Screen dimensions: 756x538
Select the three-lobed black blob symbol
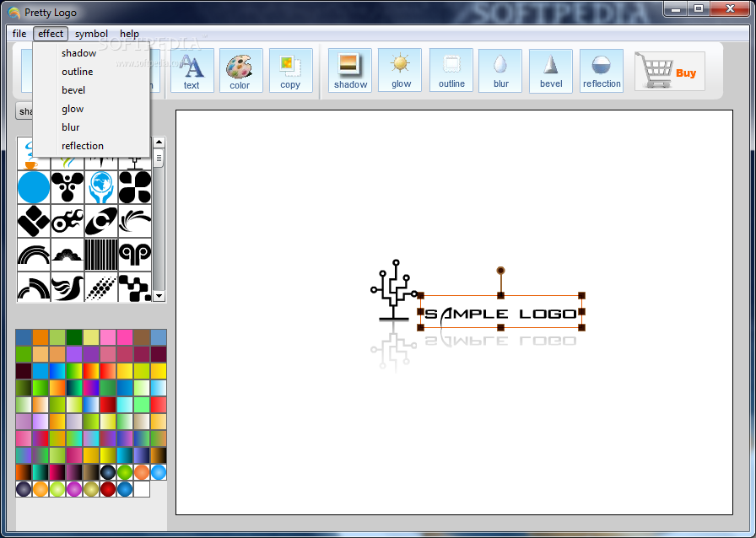(x=67, y=187)
